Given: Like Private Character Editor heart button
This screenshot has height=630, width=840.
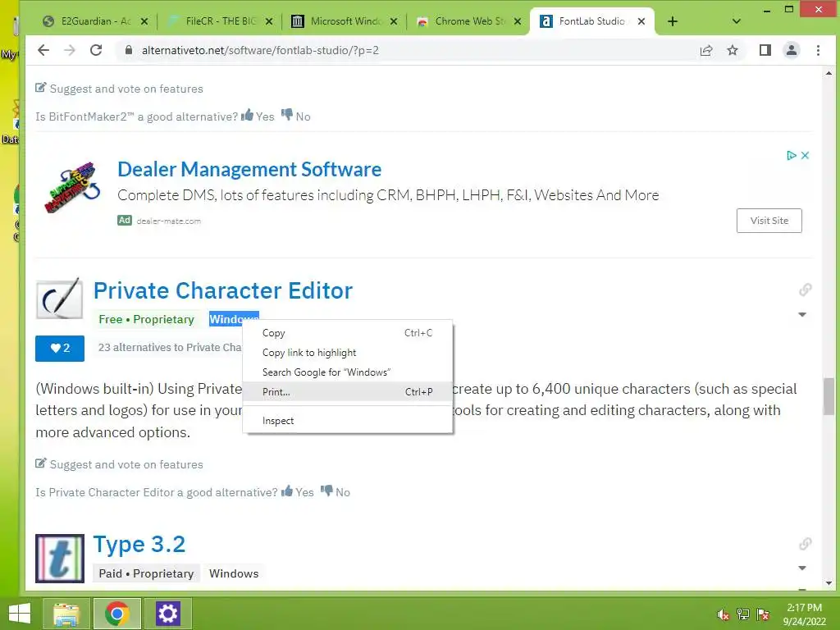Looking at the screenshot, I should [x=60, y=348].
